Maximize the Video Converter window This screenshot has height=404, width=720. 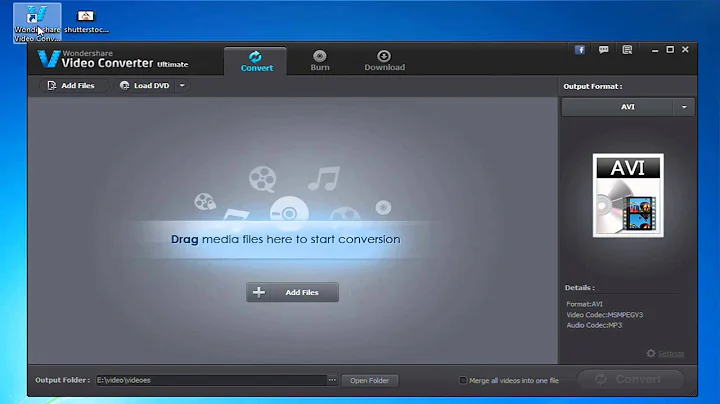[670, 50]
